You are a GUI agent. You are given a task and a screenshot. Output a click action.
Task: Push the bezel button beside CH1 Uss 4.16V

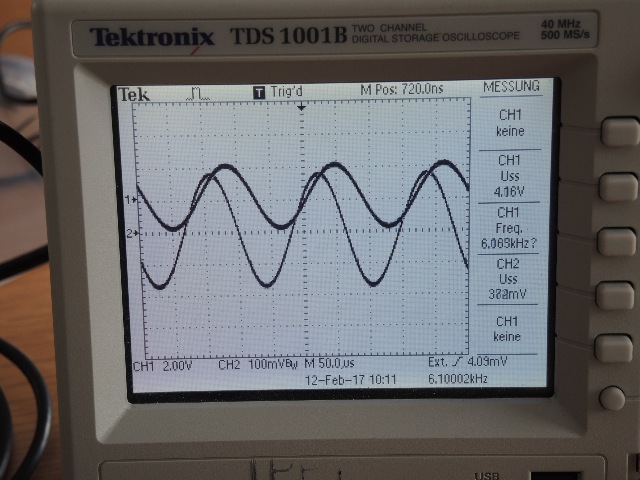pos(618,187)
